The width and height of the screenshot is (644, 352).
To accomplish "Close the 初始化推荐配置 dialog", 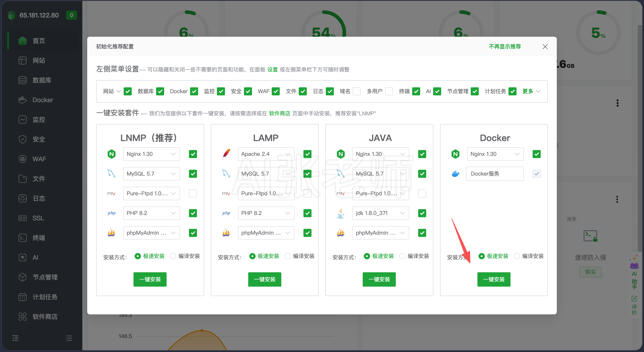I will coord(545,47).
